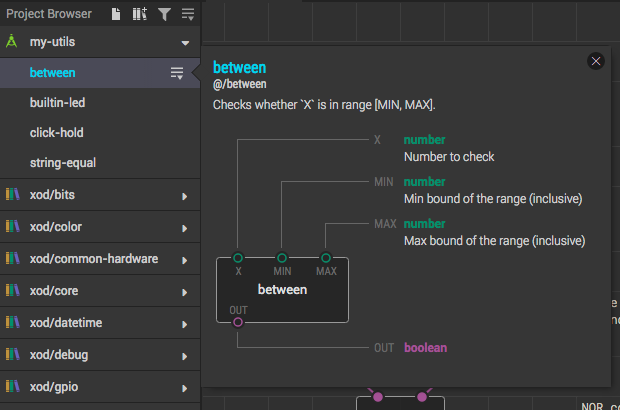Screen dimensions: 620x410
Task: Expand the xod/core library
Action: click(184, 292)
